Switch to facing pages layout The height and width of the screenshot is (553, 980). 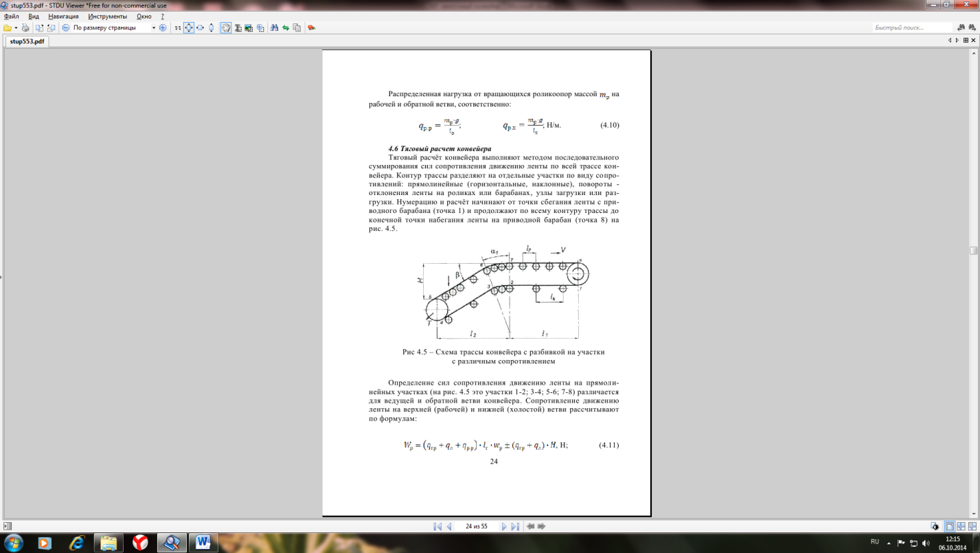961,526
